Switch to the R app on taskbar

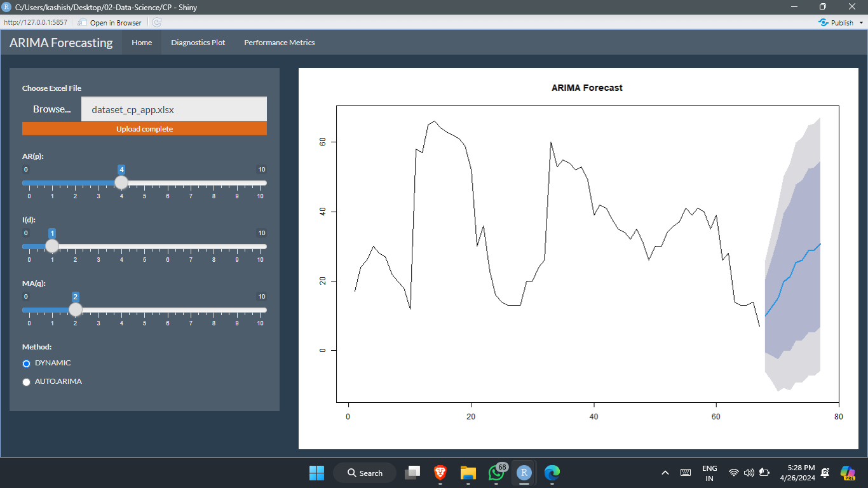click(524, 473)
